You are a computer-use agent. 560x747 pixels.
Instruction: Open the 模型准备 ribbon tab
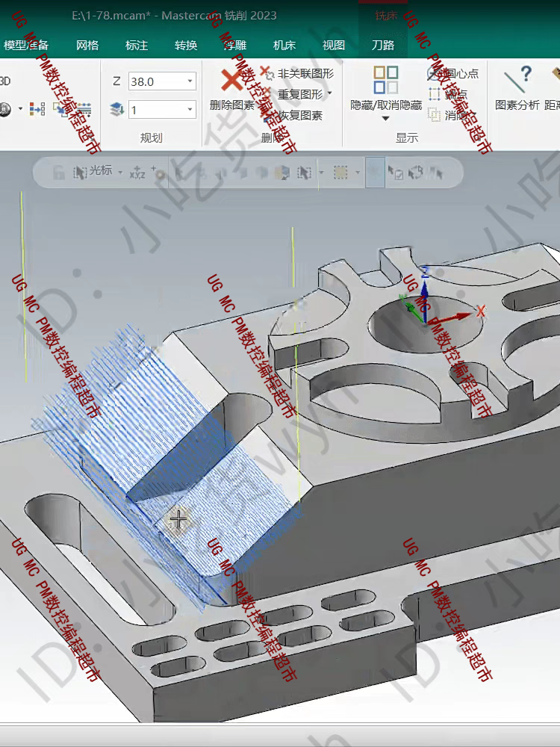click(25, 46)
